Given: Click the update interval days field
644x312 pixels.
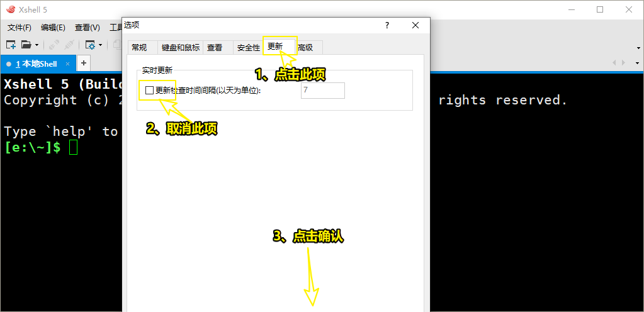Looking at the screenshot, I should coord(323,91).
